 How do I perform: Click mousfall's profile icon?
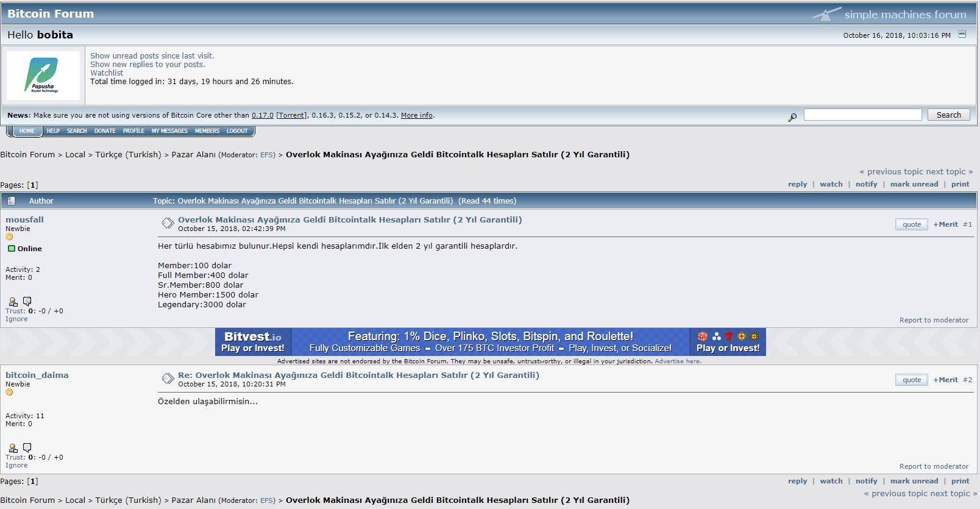click(x=13, y=301)
